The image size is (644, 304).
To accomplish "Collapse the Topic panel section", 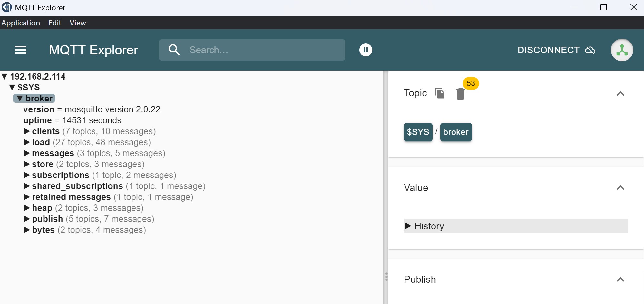I will pos(620,94).
